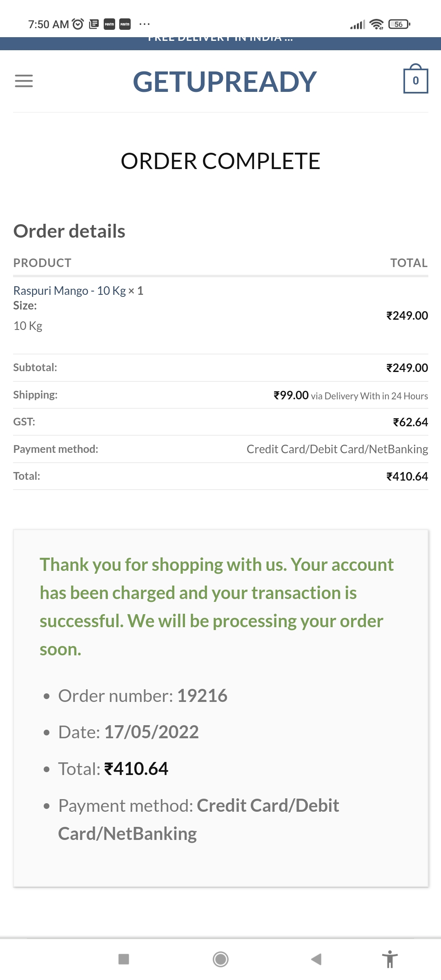Tap the ORDER COMPLETE heading
The width and height of the screenshot is (441, 980).
tap(220, 161)
